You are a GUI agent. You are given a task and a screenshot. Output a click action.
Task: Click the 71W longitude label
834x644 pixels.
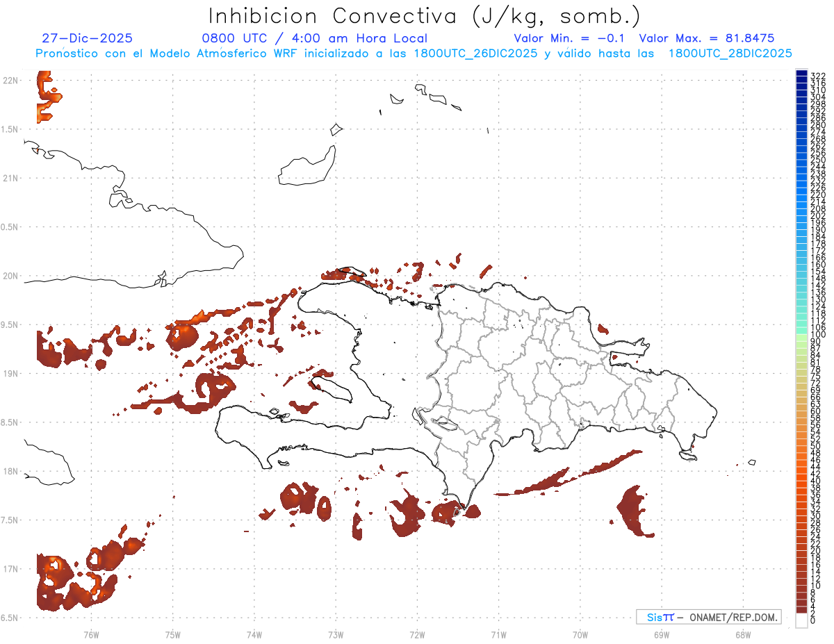498,634
